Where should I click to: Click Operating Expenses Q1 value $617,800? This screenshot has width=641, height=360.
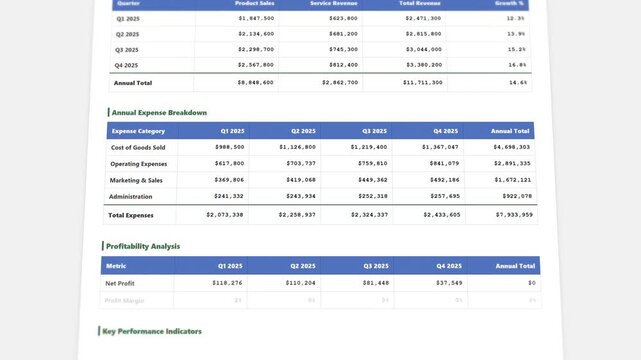[229, 163]
